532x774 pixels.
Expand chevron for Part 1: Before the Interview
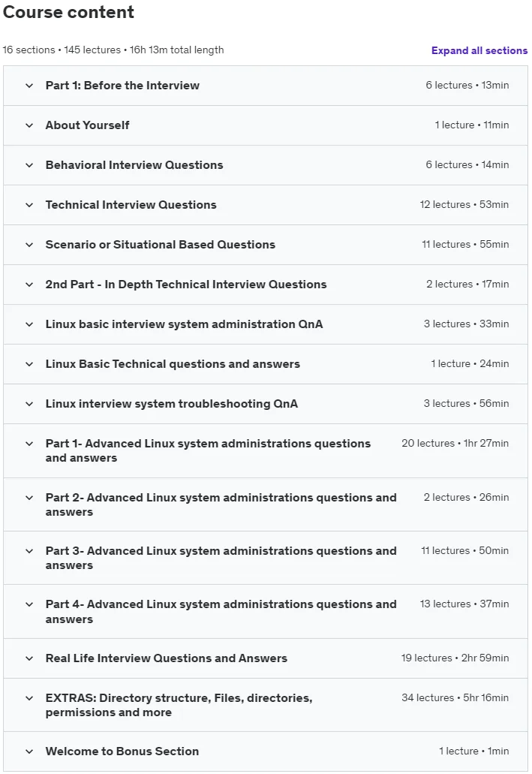pyautogui.click(x=29, y=86)
